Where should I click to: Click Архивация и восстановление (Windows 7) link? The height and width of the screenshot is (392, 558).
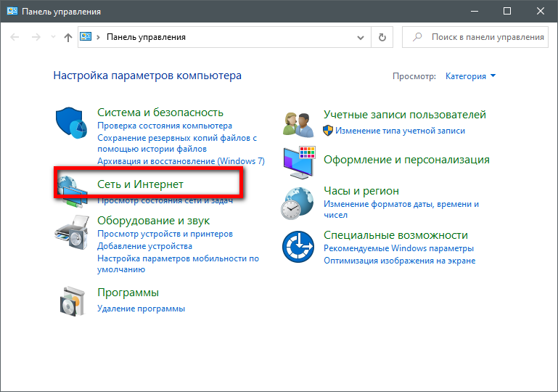coord(181,161)
